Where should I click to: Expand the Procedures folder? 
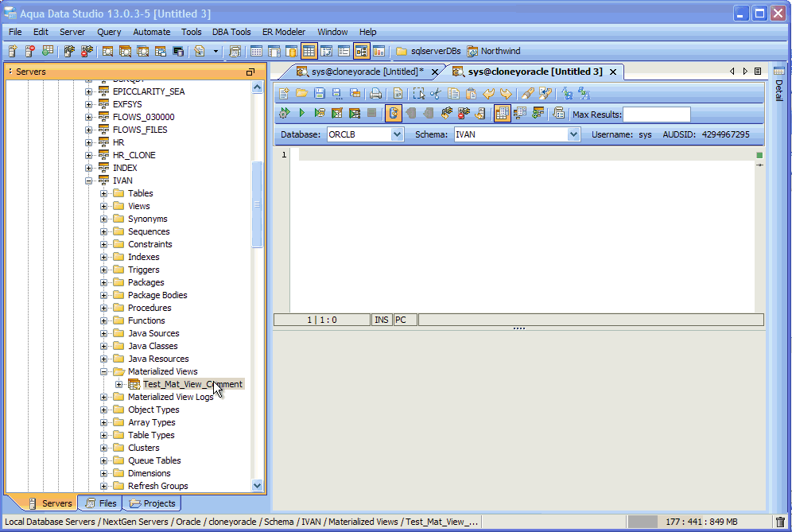[103, 309]
